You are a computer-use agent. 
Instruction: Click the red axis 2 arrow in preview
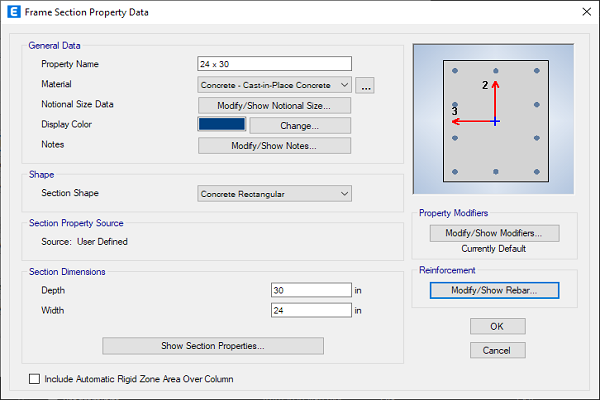(495, 98)
